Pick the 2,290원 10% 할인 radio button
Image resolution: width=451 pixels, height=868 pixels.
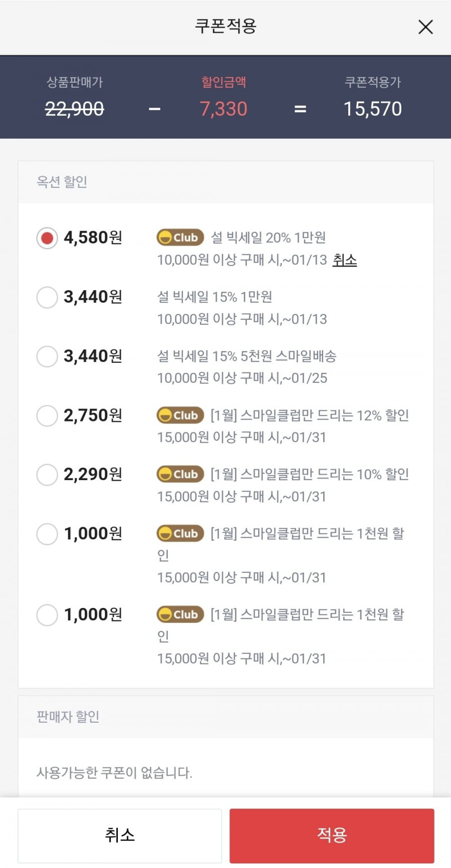(x=47, y=475)
